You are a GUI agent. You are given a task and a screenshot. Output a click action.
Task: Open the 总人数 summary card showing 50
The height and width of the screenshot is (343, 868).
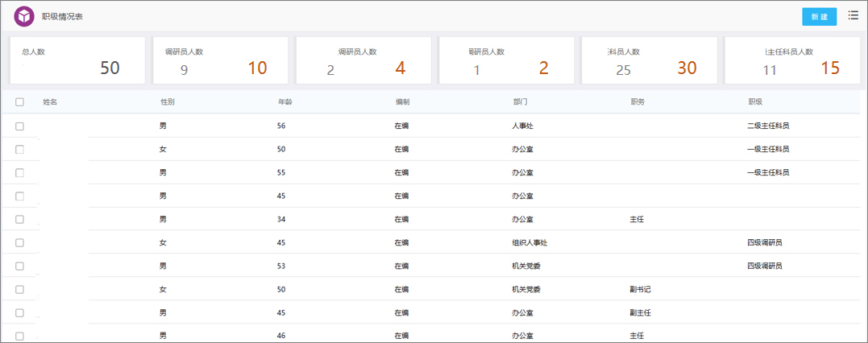click(77, 60)
